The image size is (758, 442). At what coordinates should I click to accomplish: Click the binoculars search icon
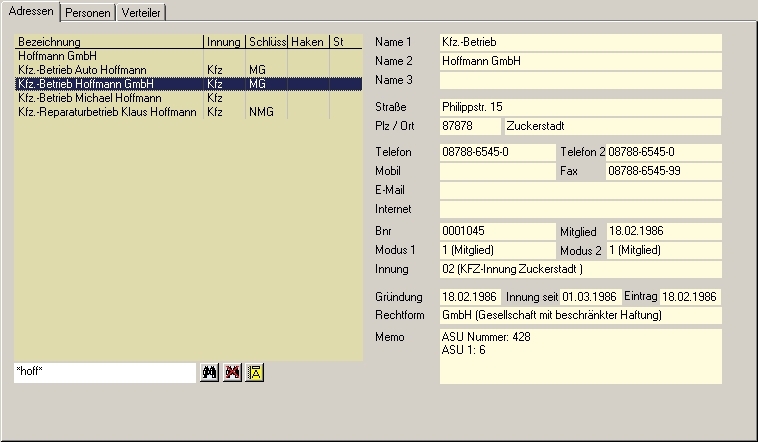coord(210,372)
